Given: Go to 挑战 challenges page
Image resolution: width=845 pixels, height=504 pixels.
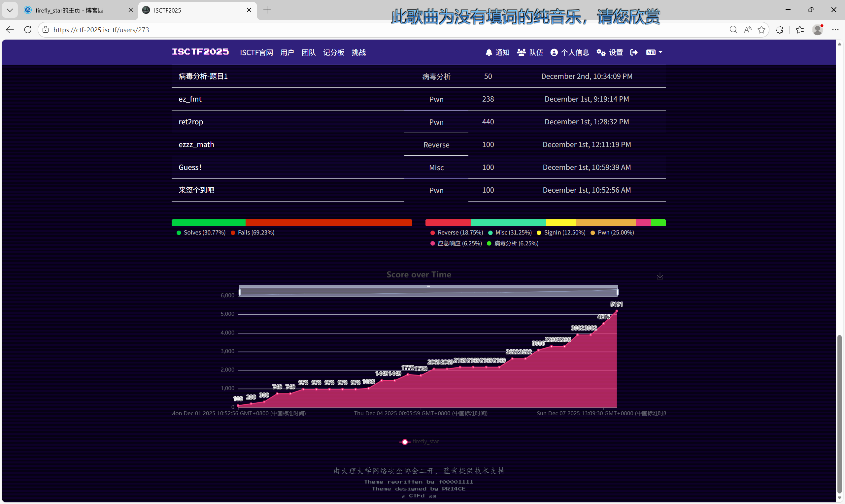Looking at the screenshot, I should (x=358, y=52).
